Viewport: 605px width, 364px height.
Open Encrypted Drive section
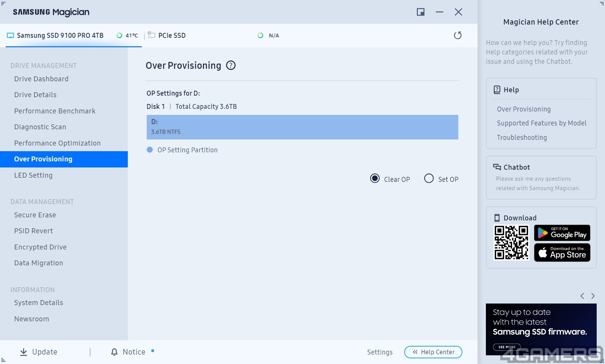click(x=40, y=247)
